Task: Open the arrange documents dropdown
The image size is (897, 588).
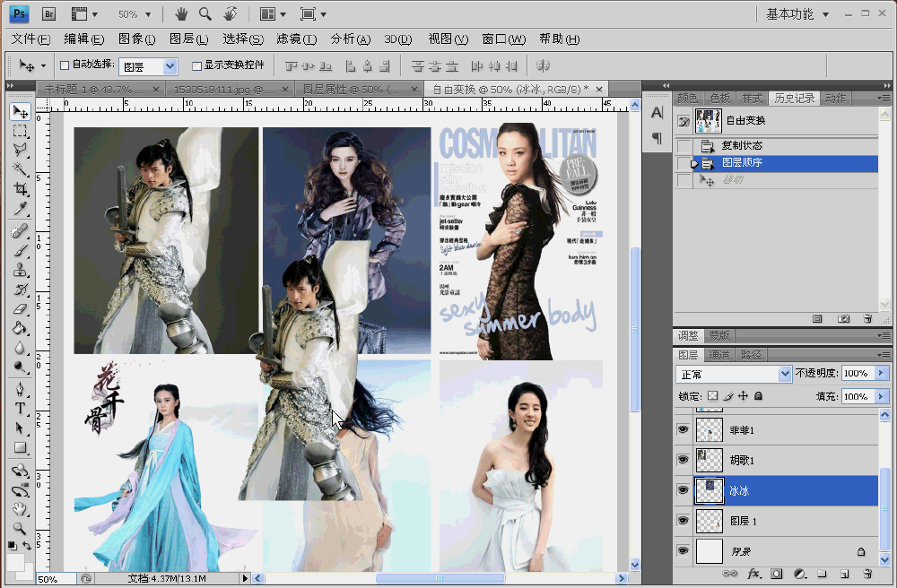Action: [x=273, y=14]
